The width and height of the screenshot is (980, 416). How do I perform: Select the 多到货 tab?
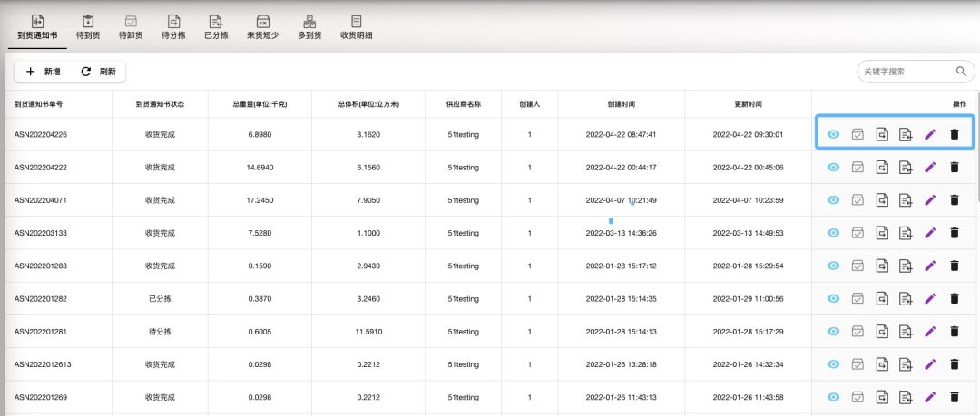309,26
